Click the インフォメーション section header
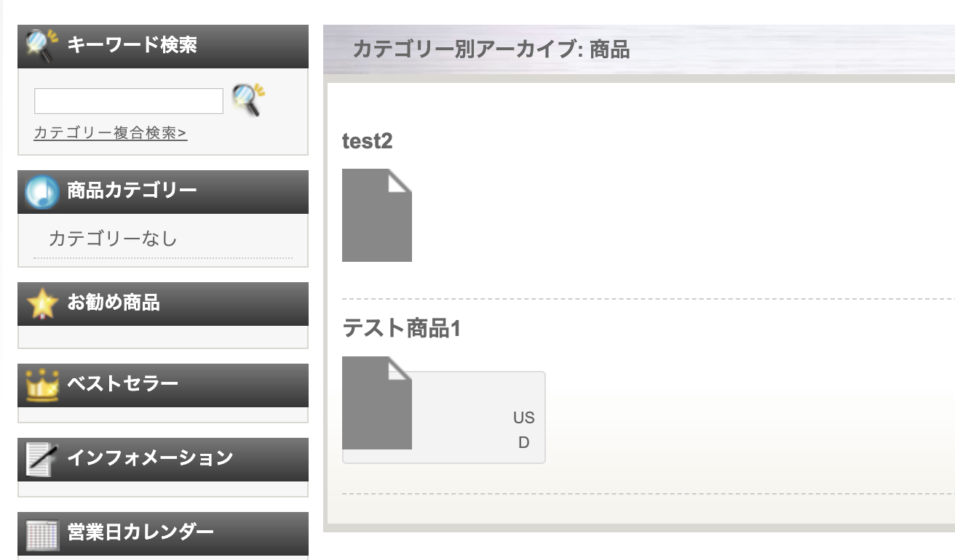Image resolution: width=955 pixels, height=560 pixels. [x=163, y=460]
